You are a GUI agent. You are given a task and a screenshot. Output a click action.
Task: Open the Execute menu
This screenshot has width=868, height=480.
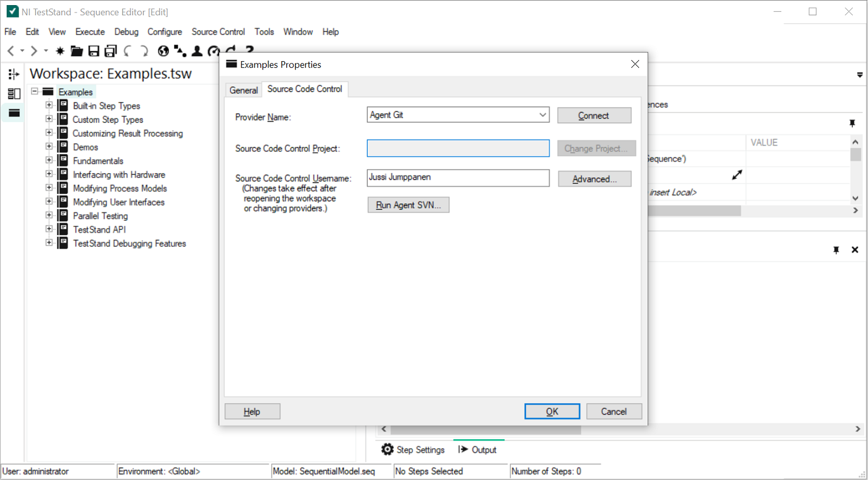point(90,32)
